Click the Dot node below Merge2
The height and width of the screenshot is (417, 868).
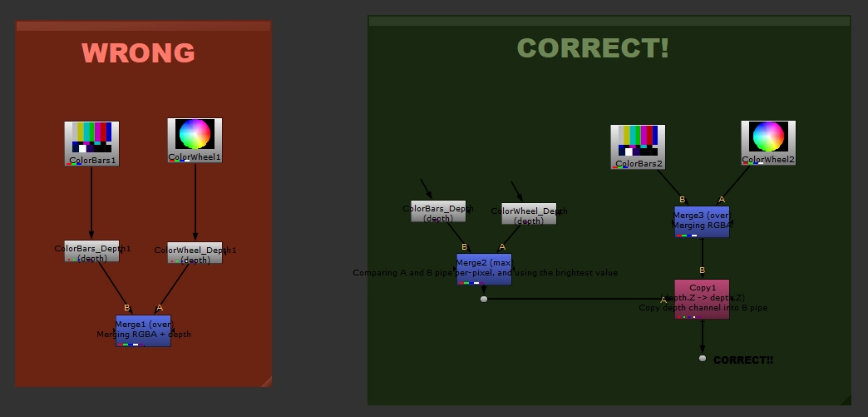[x=484, y=299]
